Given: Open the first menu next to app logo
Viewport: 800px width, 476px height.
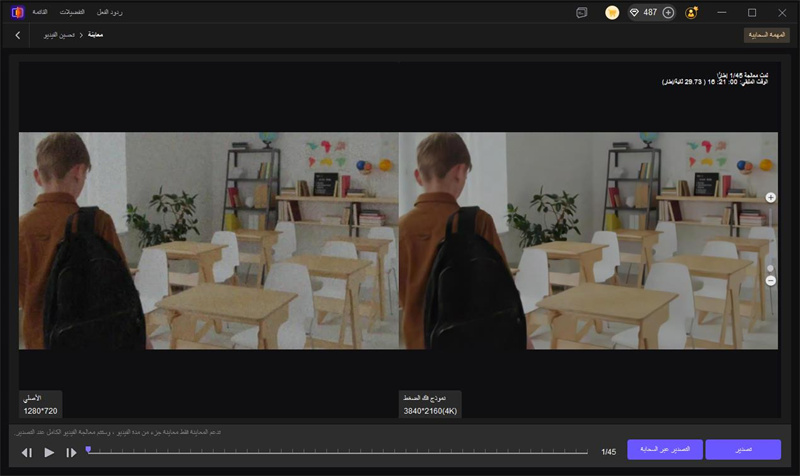Looking at the screenshot, I should pos(41,12).
